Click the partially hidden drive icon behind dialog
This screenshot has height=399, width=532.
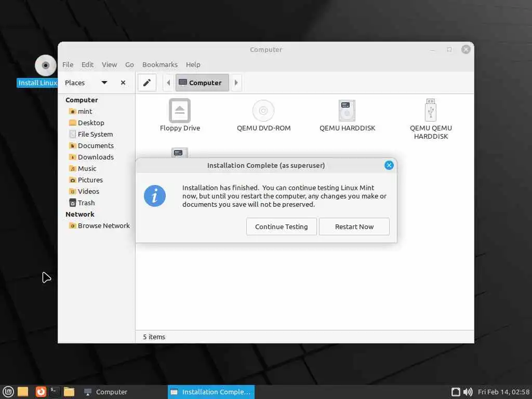[x=179, y=152]
